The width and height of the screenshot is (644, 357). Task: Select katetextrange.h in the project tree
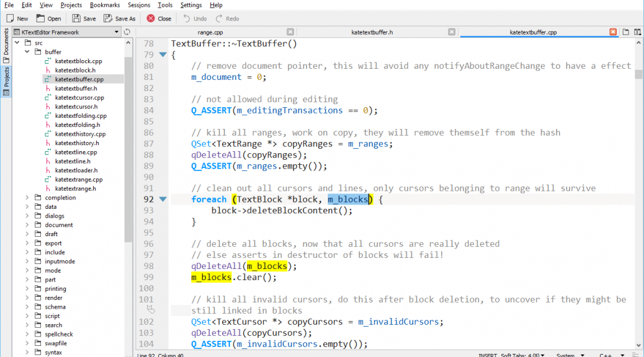(75, 188)
